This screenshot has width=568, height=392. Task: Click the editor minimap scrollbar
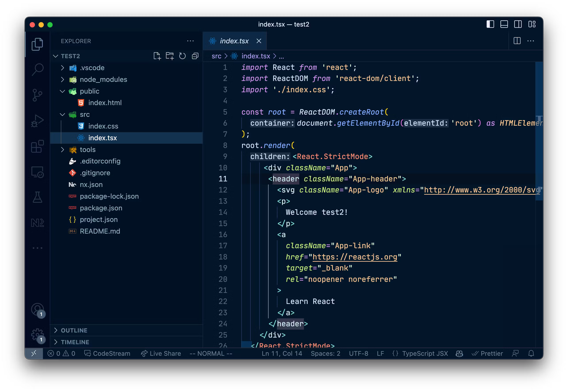[539, 131]
